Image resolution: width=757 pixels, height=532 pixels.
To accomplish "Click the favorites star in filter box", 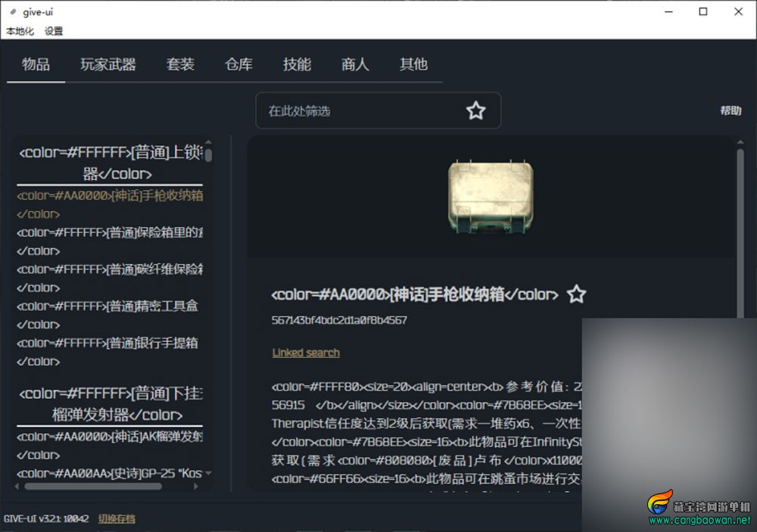I will click(475, 110).
